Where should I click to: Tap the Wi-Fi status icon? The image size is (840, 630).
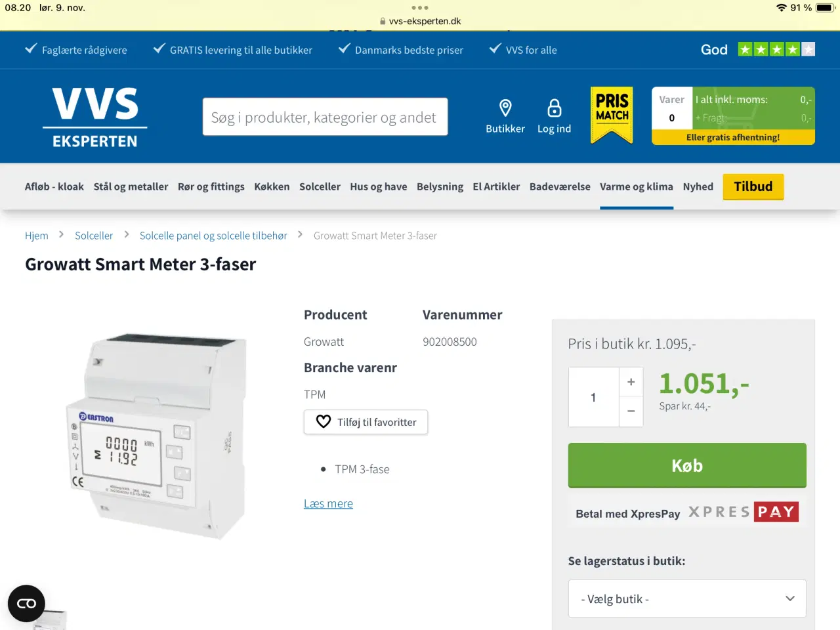[782, 8]
